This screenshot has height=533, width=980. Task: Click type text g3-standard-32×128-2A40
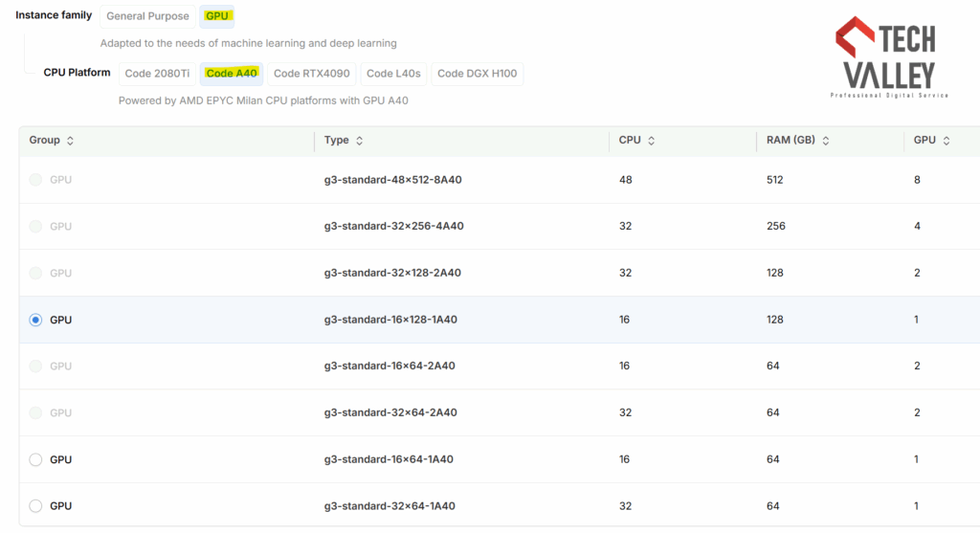tap(392, 273)
